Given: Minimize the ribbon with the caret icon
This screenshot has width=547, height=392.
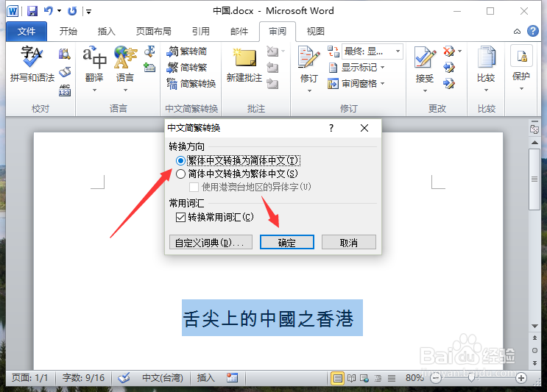Looking at the screenshot, I should [x=517, y=32].
